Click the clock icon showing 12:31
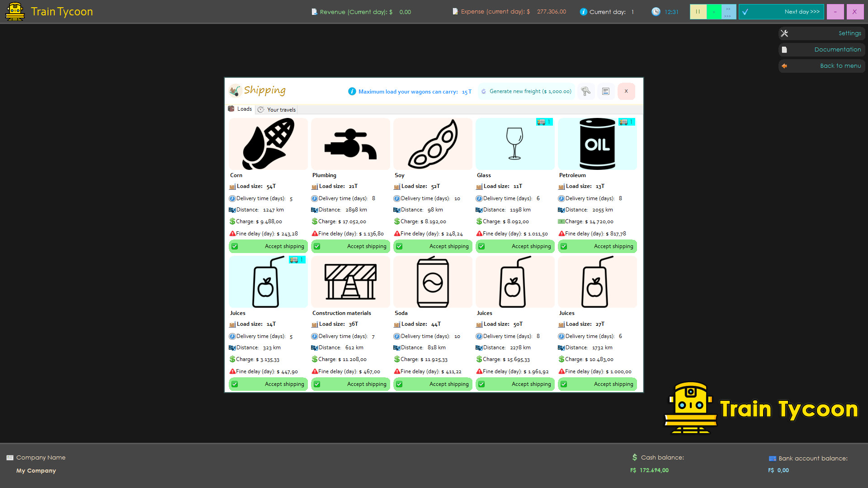 [x=656, y=12]
